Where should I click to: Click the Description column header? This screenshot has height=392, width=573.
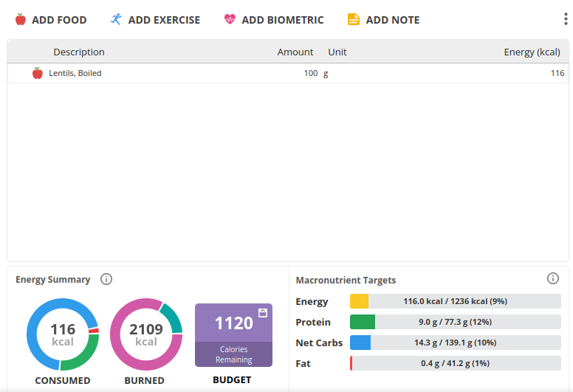pyautogui.click(x=79, y=52)
